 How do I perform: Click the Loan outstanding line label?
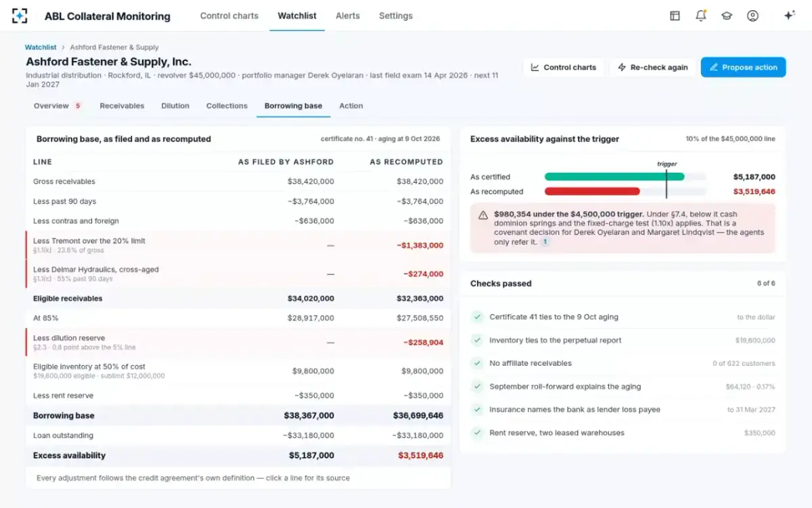[x=63, y=436]
